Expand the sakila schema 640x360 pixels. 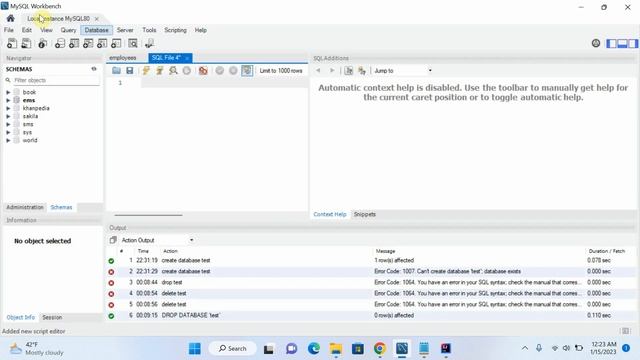point(8,116)
